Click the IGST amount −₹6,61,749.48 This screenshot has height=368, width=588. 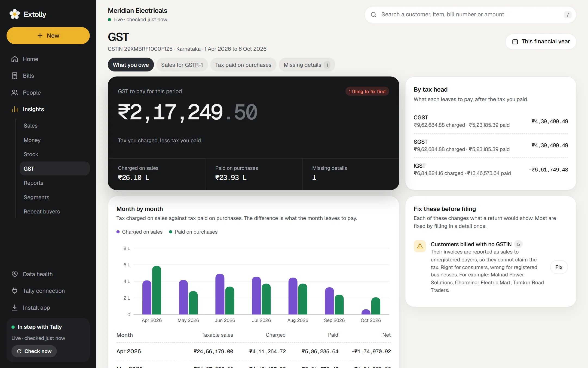548,170
